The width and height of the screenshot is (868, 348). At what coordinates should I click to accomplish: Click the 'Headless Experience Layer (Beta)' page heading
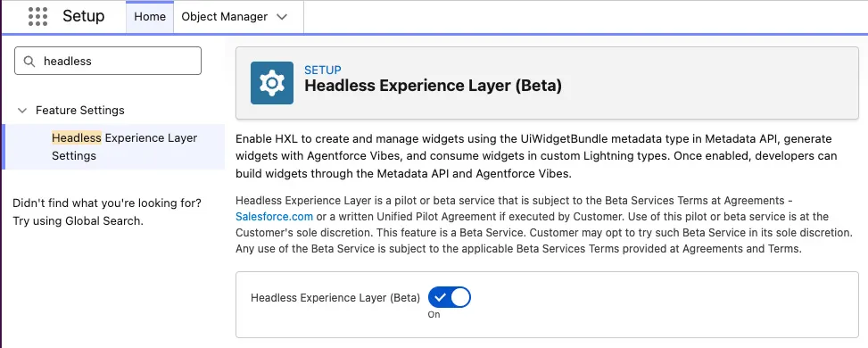click(x=433, y=86)
